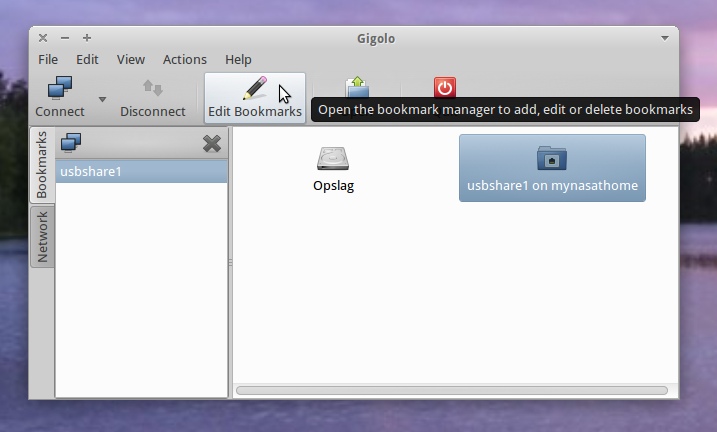The width and height of the screenshot is (717, 432).
Task: Click the Disconnect toolbar button
Action: click(153, 98)
